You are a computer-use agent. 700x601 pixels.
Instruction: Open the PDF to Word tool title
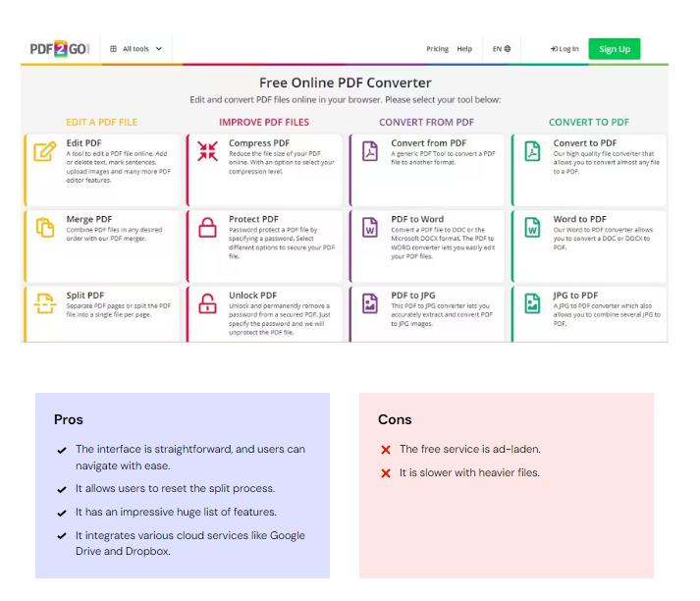pos(417,219)
